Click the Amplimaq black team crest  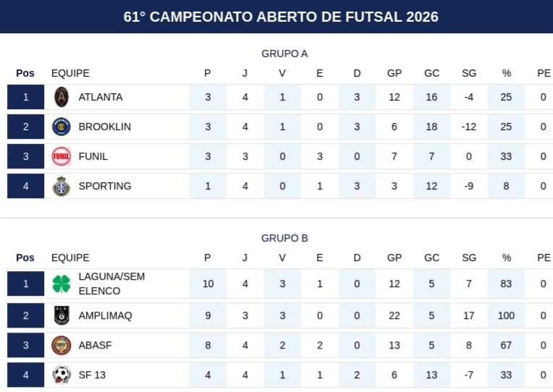click(x=62, y=315)
